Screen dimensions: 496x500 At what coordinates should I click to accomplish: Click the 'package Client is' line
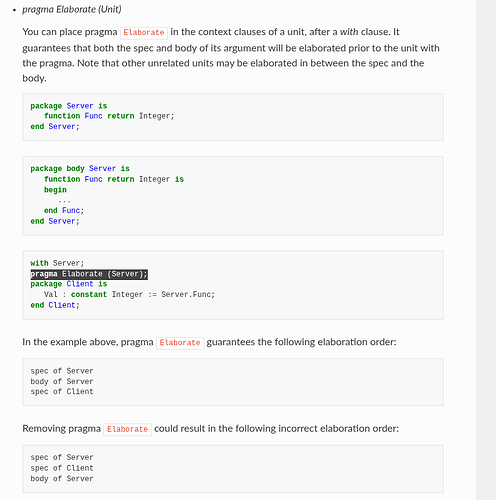pos(69,284)
